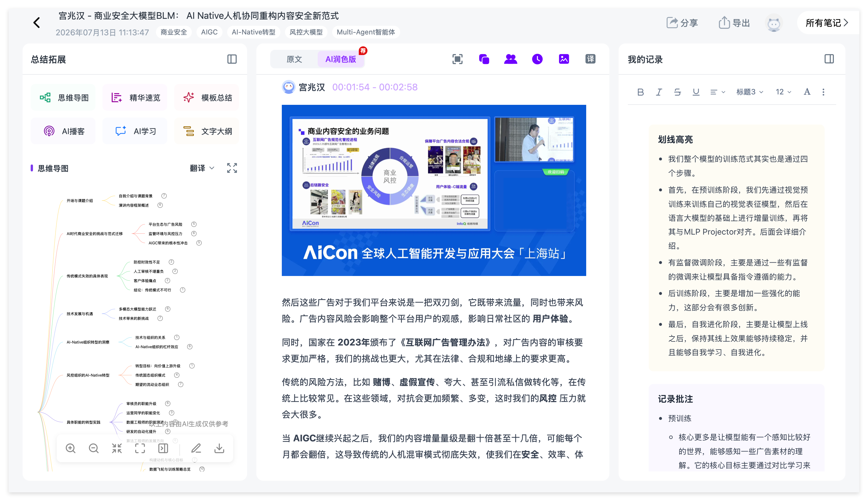Select mind map node AI-Native组织转型的洞察
Image resolution: width=868 pixels, height=501 pixels.
pos(88,342)
